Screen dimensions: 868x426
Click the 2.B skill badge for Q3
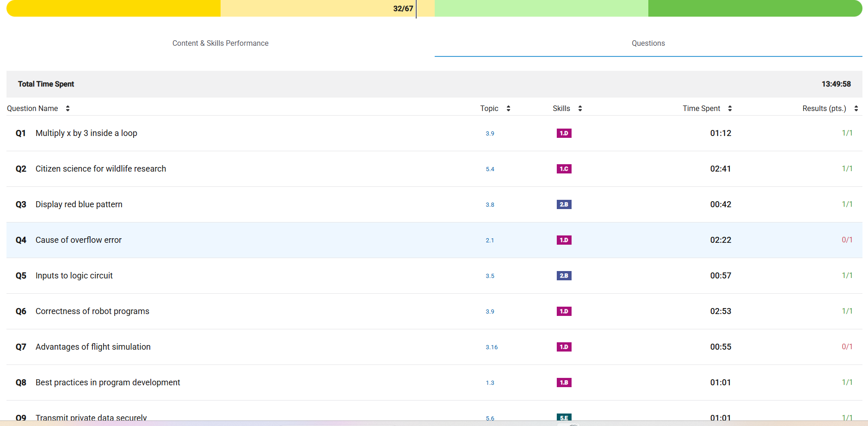click(x=564, y=204)
